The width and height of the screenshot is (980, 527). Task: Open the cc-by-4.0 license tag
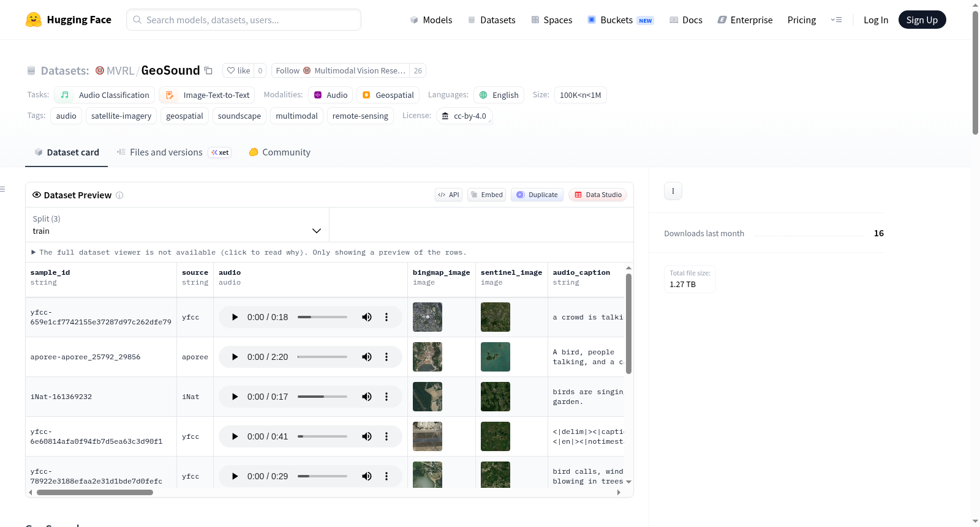coord(464,116)
